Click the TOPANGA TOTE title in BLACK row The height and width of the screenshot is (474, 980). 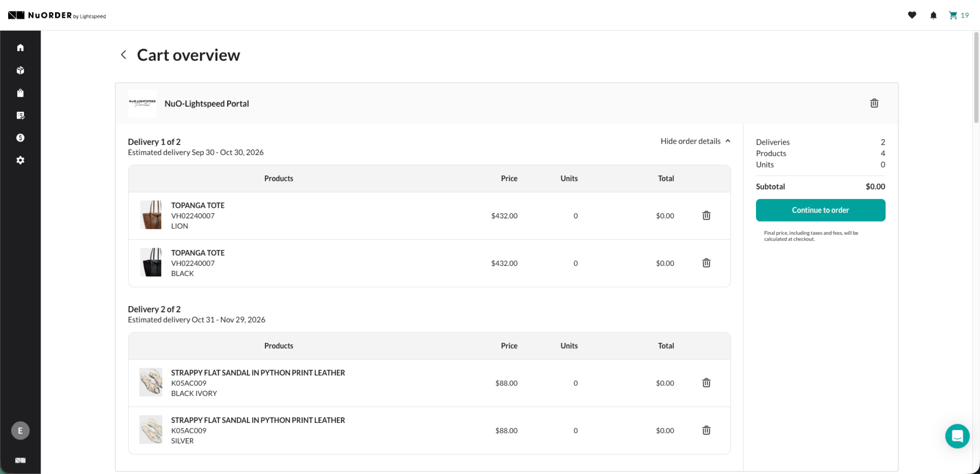[198, 253]
